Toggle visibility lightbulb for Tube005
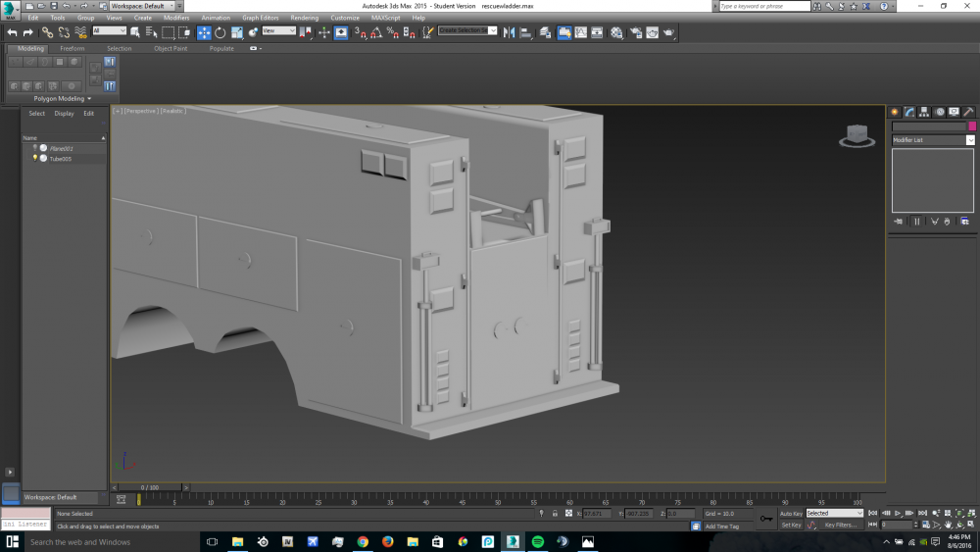The width and height of the screenshot is (980, 552). click(x=35, y=158)
